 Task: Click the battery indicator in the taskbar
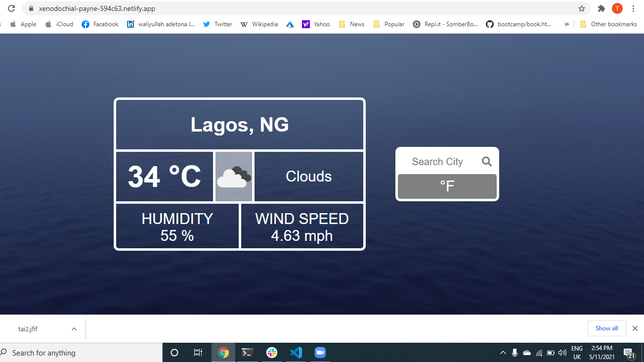point(551,353)
